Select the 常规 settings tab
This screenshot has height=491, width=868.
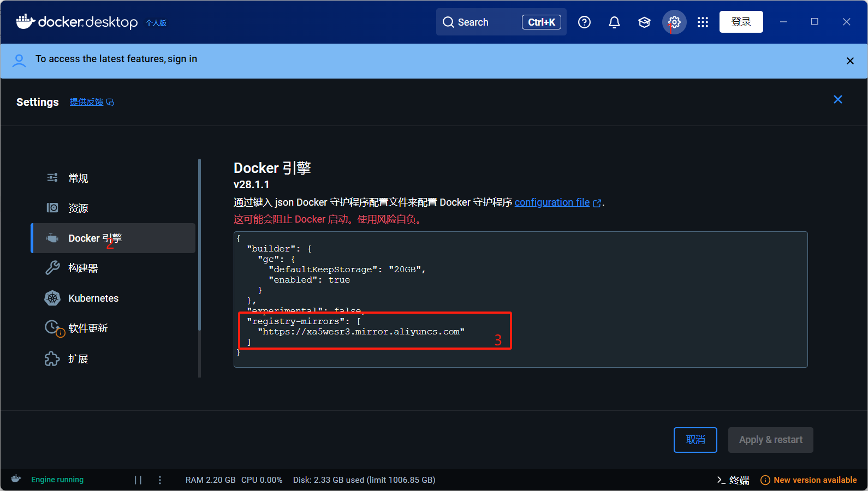[x=113, y=178]
